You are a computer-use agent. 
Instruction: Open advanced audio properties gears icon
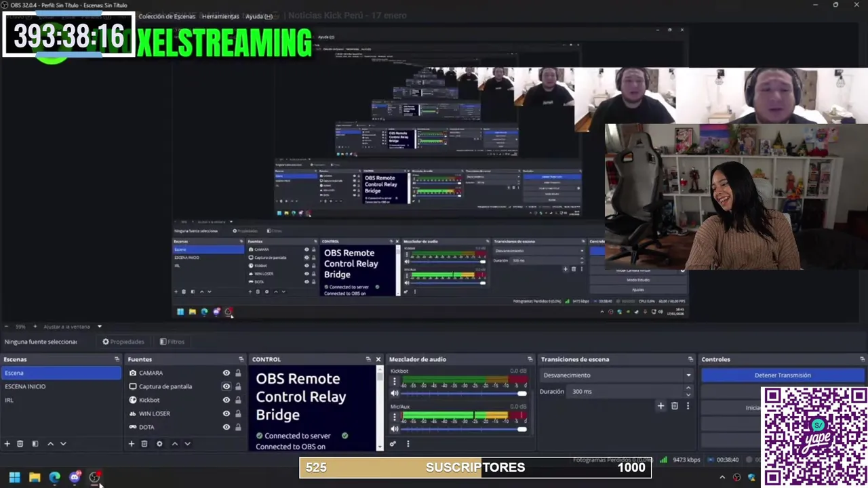tap(393, 444)
